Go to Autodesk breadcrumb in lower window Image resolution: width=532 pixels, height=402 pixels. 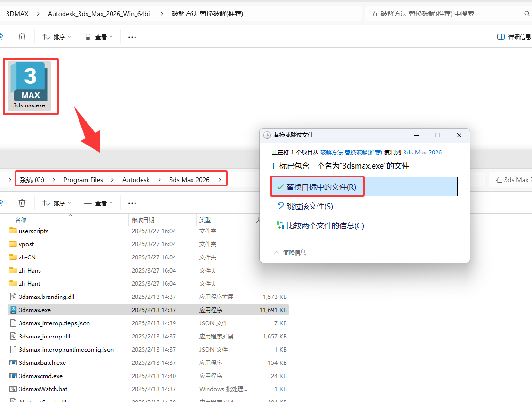(x=136, y=180)
